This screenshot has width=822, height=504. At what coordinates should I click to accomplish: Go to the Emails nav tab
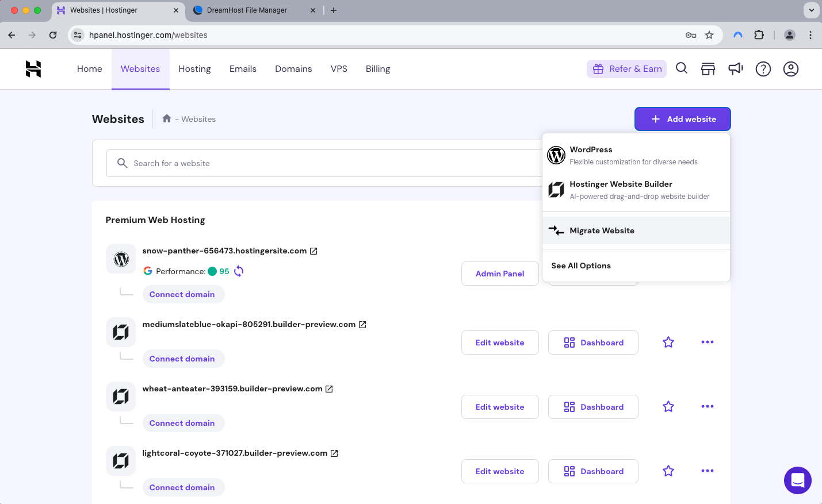[243, 69]
